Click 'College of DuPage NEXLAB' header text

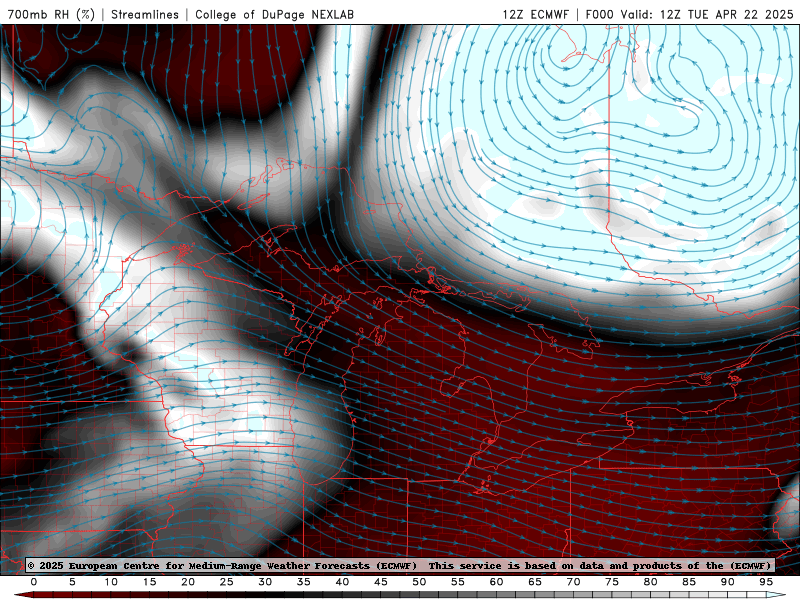click(274, 14)
